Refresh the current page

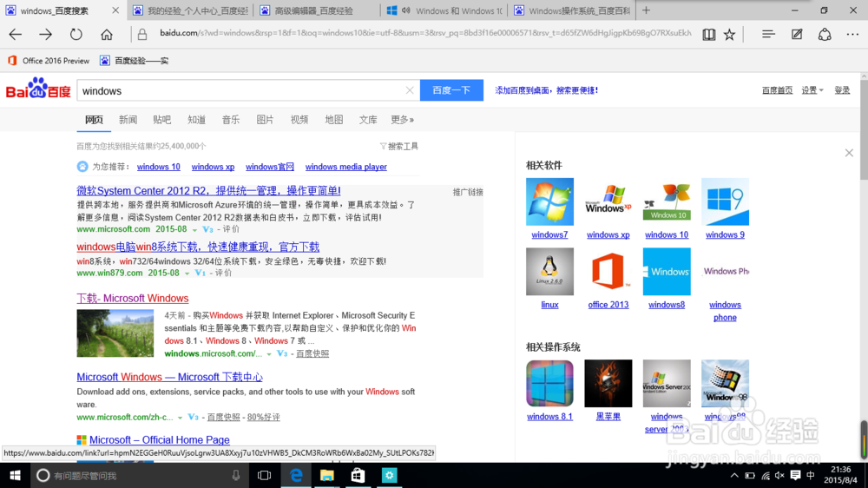click(x=76, y=35)
